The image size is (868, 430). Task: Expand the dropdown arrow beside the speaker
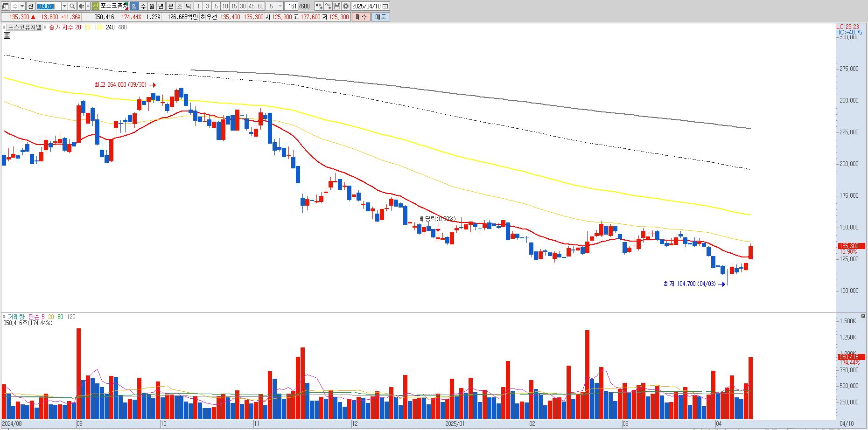[88, 6]
